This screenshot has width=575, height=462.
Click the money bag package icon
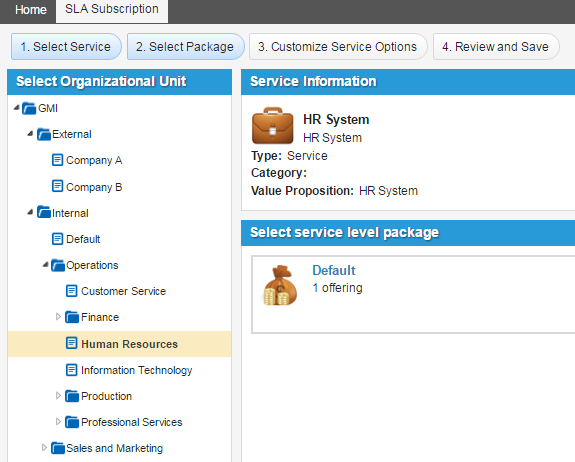[x=280, y=285]
